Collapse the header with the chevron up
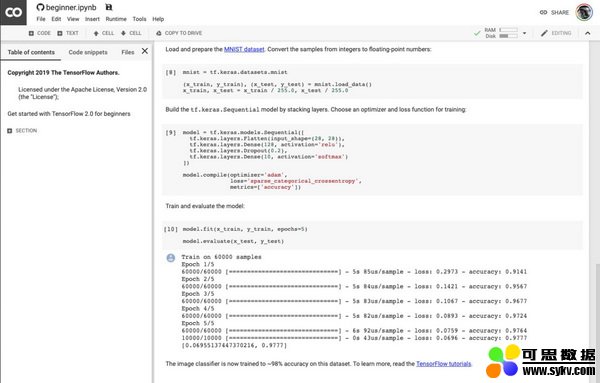 (x=587, y=33)
